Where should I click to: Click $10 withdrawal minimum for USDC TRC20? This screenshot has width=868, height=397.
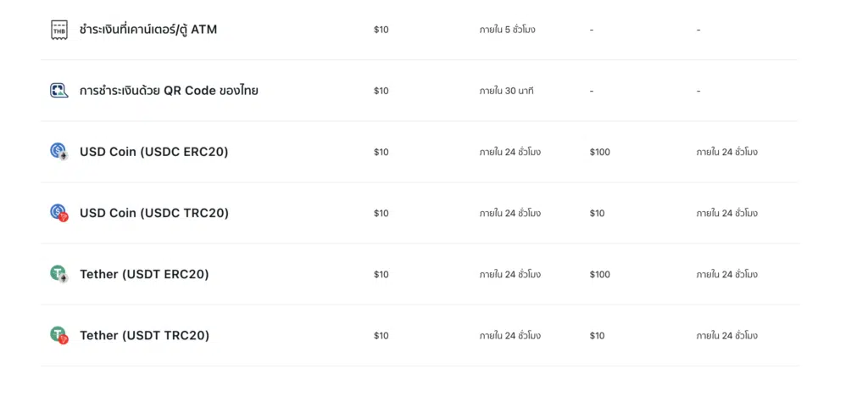point(597,213)
